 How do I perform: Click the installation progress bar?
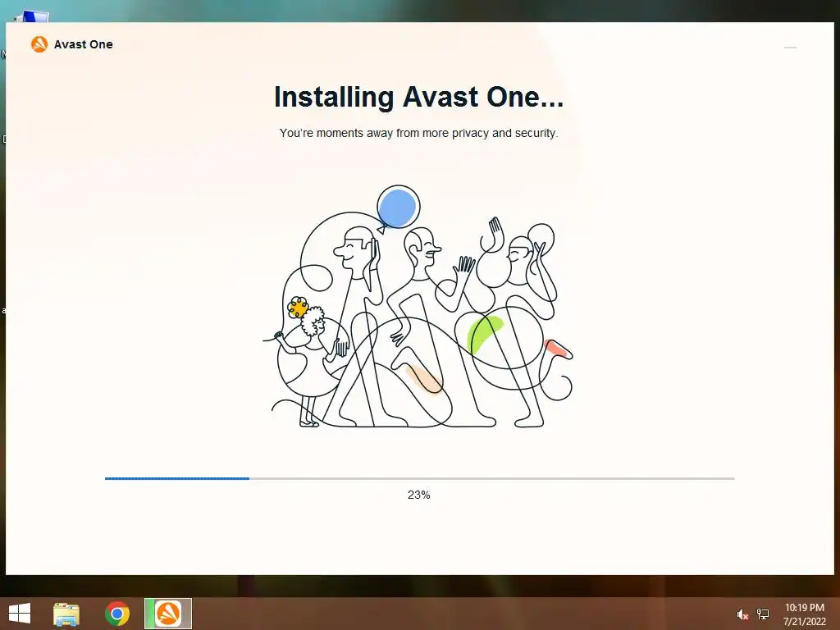click(419, 478)
